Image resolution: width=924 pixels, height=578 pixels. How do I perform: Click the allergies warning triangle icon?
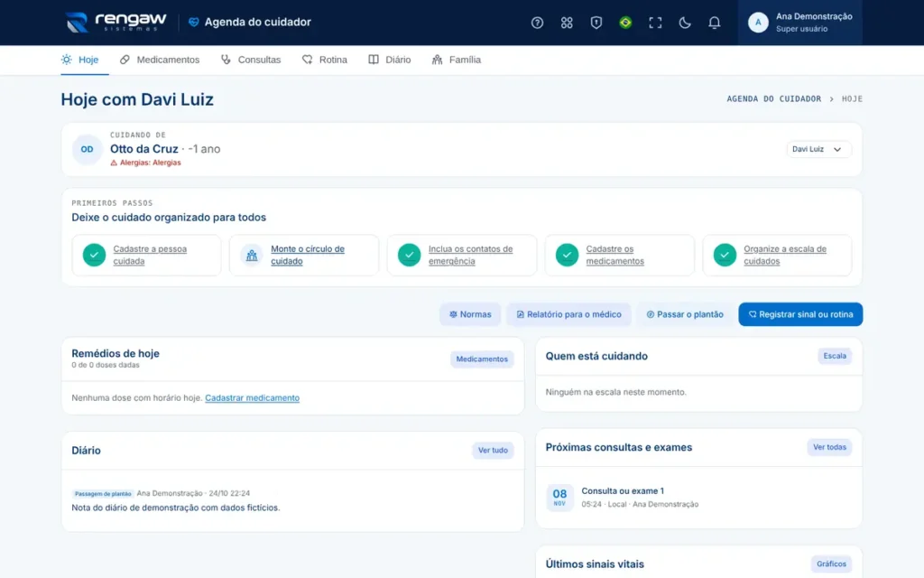(114, 163)
